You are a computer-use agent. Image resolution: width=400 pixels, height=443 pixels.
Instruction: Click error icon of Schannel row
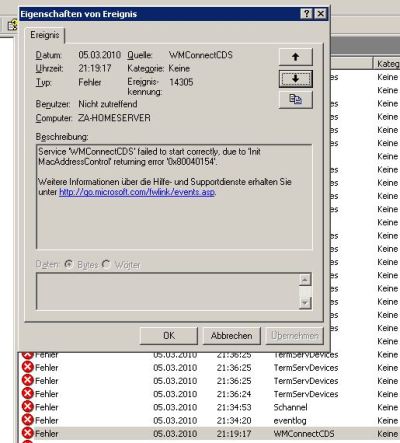tap(27, 406)
